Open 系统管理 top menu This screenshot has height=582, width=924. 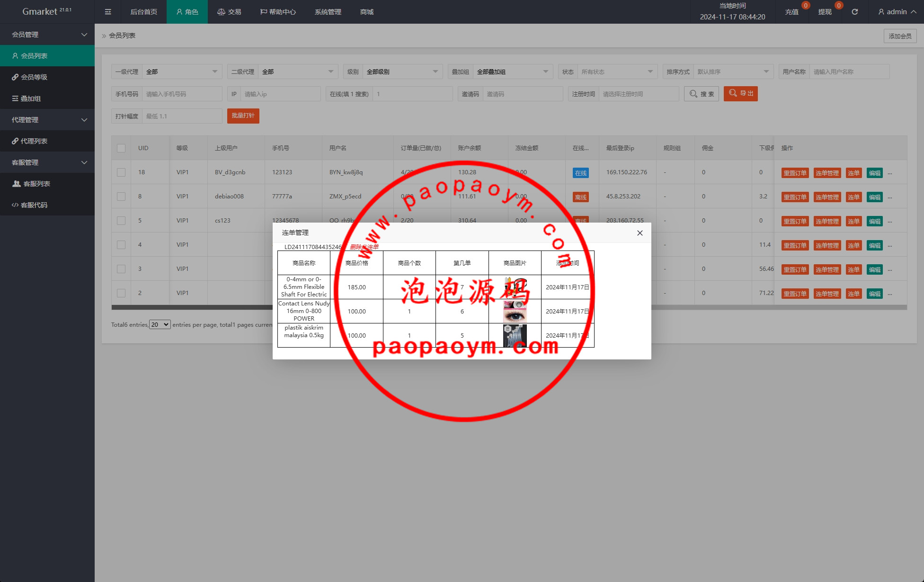(x=328, y=12)
